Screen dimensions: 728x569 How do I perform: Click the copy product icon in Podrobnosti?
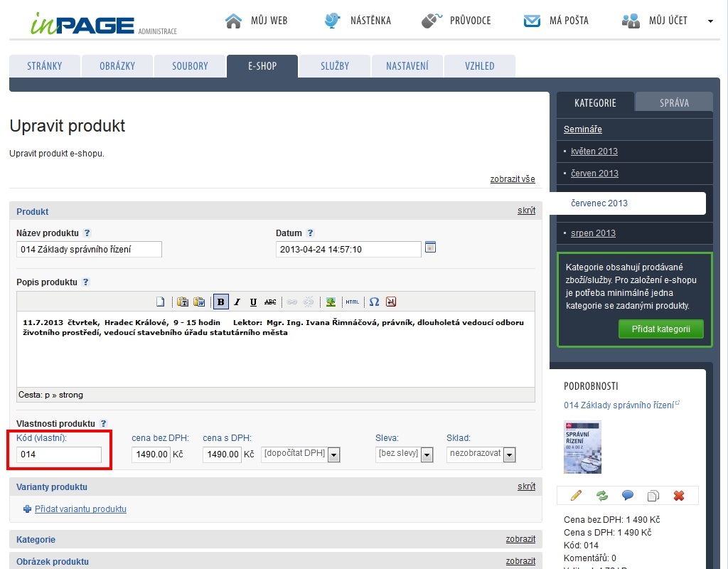[653, 496]
